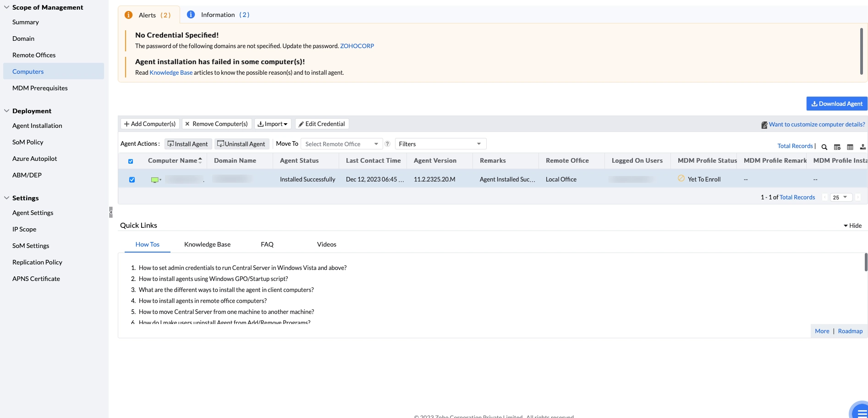Select the Videos tab

tap(327, 244)
